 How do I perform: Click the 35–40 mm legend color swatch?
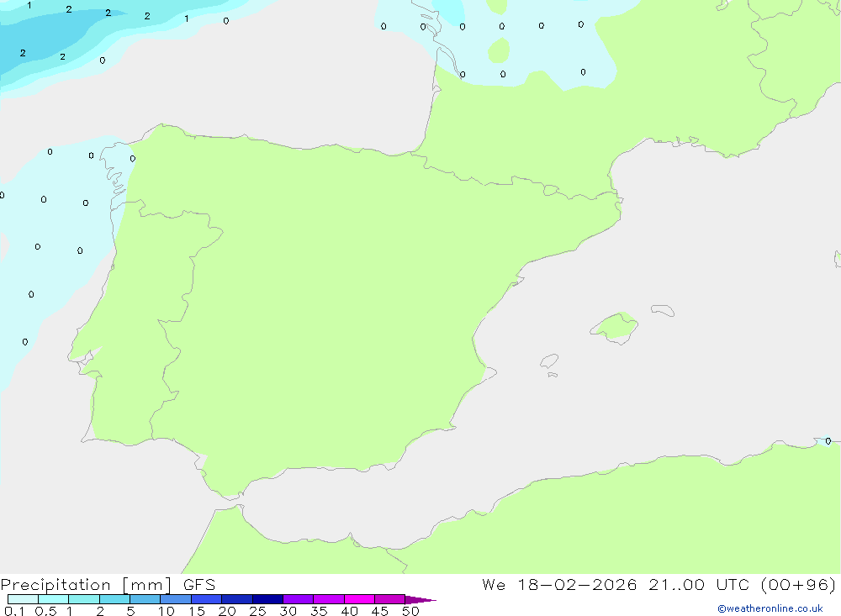pyautogui.click(x=328, y=599)
